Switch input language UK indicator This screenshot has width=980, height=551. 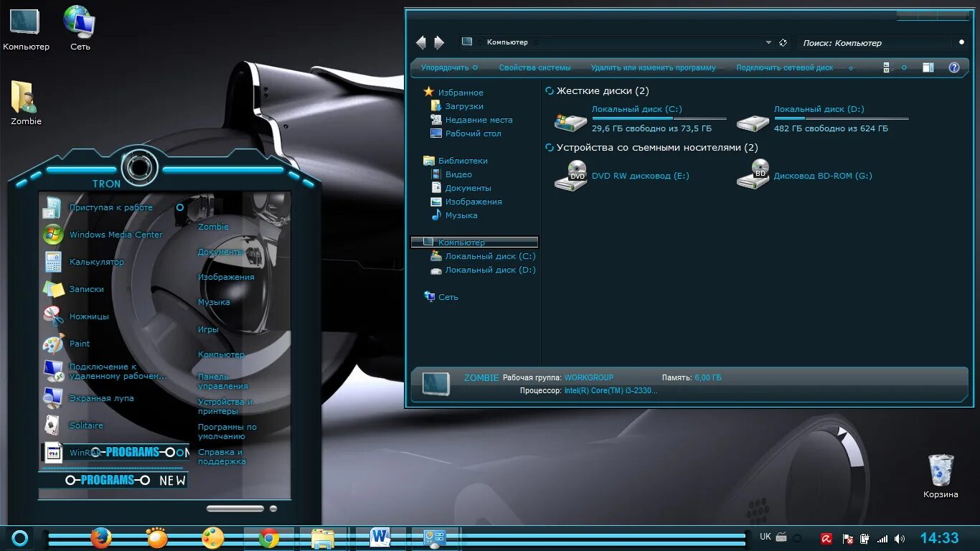click(x=765, y=537)
